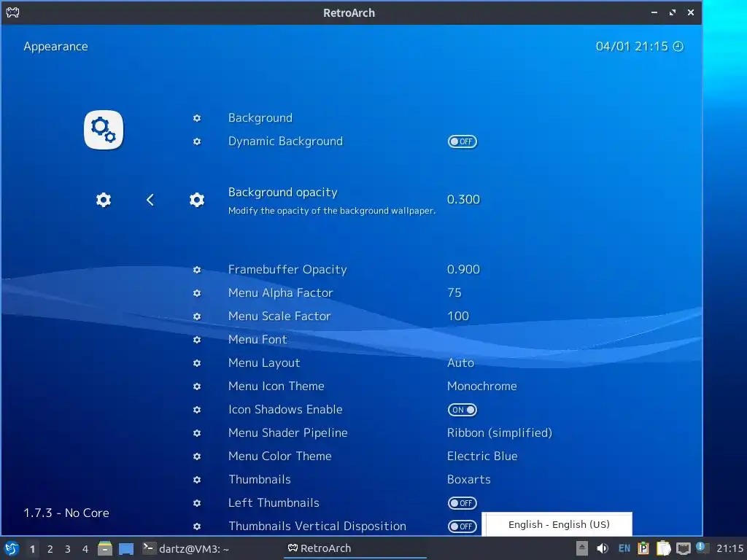Go back using the left chevron arrow
The image size is (747, 560).
[150, 200]
